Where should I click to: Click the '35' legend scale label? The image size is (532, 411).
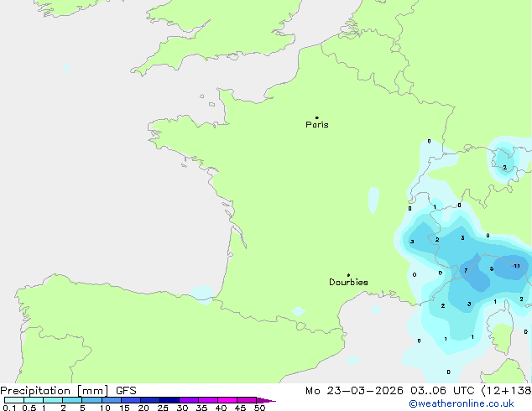[201, 408]
